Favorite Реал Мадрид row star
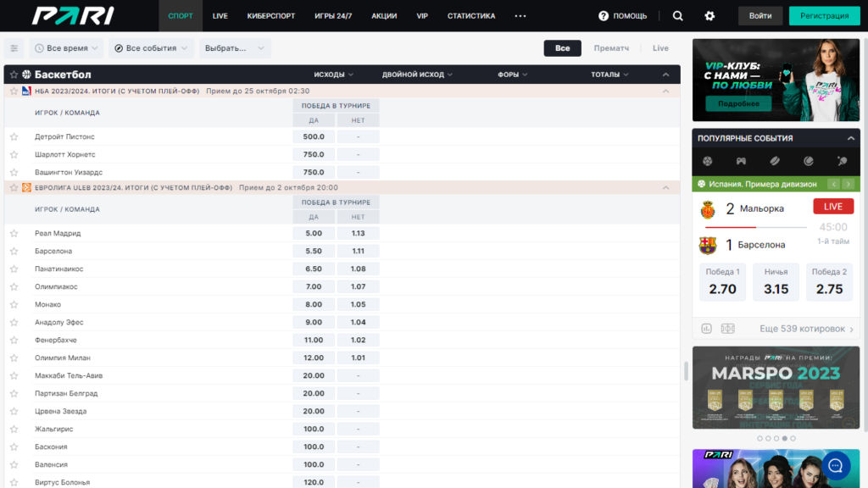The width and height of the screenshot is (868, 488). tap(14, 234)
